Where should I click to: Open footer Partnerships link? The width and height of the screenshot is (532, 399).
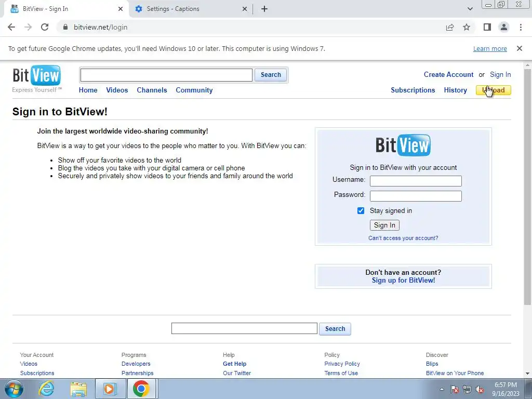[137, 373]
